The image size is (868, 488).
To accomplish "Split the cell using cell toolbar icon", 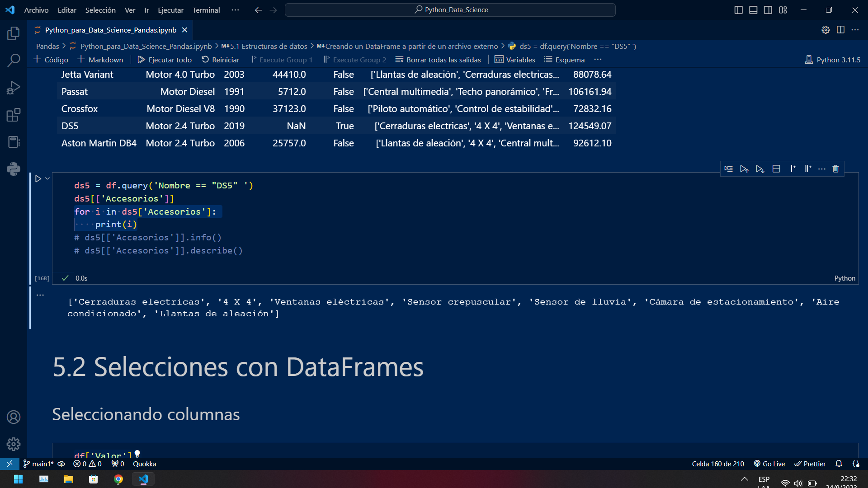I will (776, 169).
